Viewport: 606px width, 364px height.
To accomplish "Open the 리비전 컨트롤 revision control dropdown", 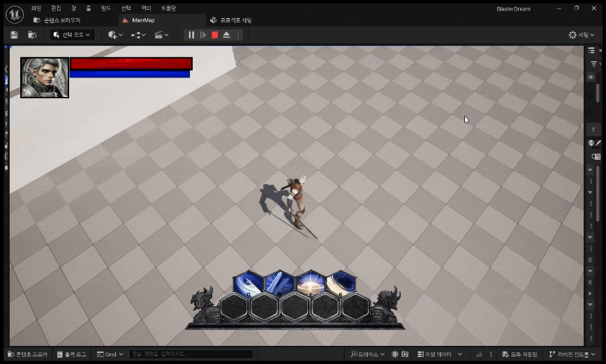I will point(572,354).
